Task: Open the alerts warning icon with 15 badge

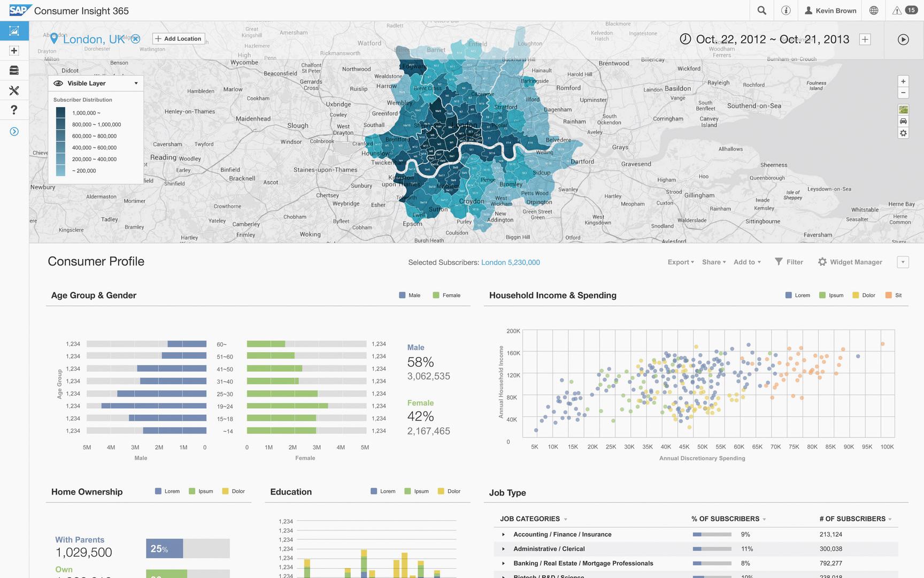Action: coord(904,11)
